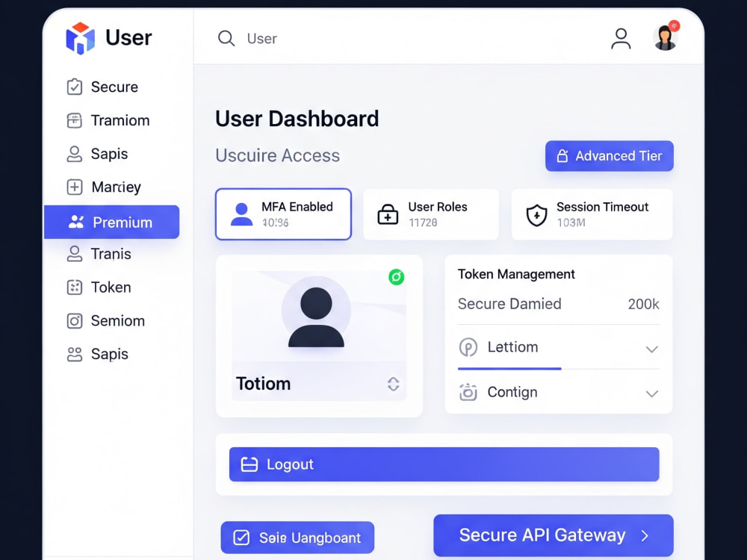The height and width of the screenshot is (560, 747).
Task: Click the Tramiom calendar icon in sidebar
Action: 74,120
